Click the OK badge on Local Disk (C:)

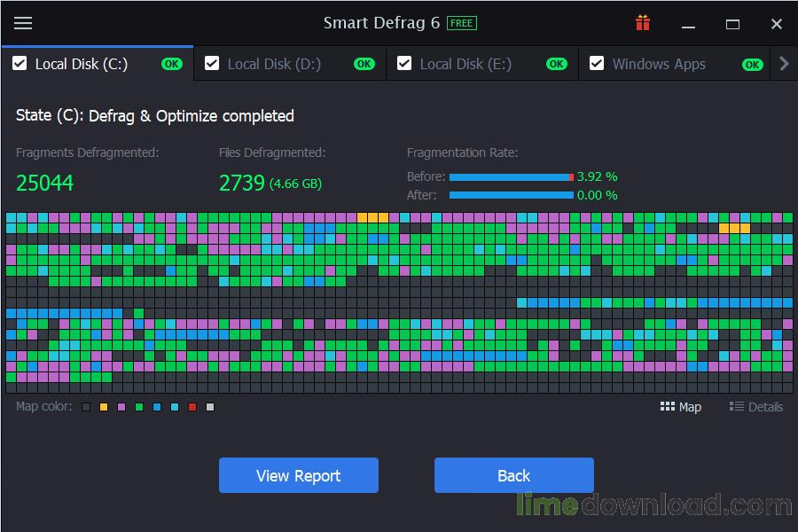point(171,64)
